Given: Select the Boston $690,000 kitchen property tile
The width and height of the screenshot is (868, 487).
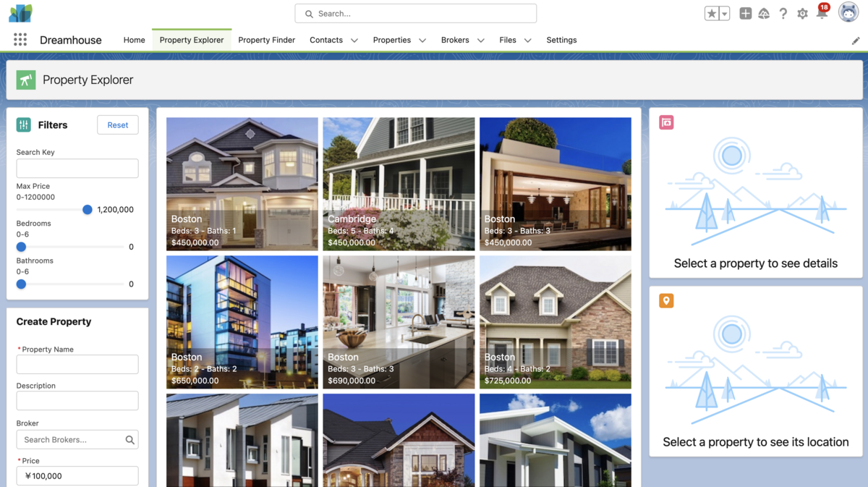Looking at the screenshot, I should click(399, 322).
